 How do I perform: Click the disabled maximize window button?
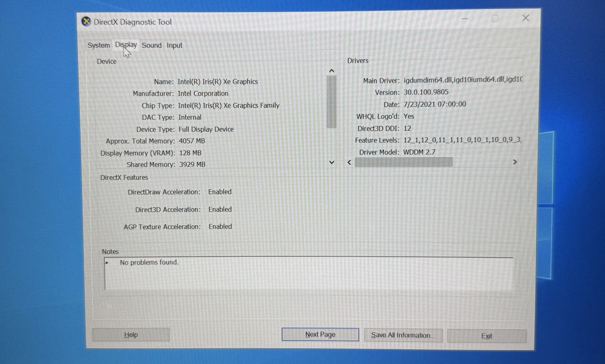tap(495, 18)
